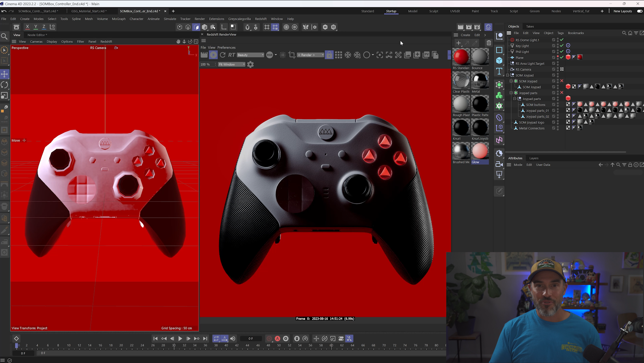
Task: Click the record active objects keyframe button
Action: 269,339
